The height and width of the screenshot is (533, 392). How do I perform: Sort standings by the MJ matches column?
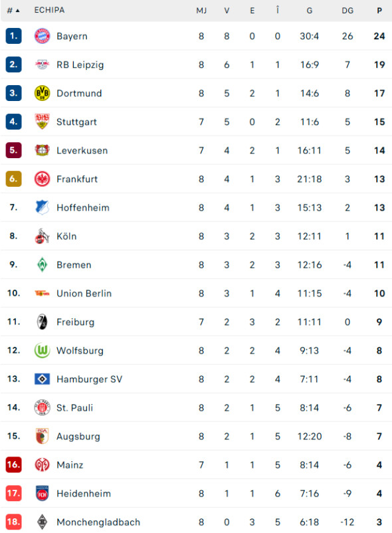(201, 10)
